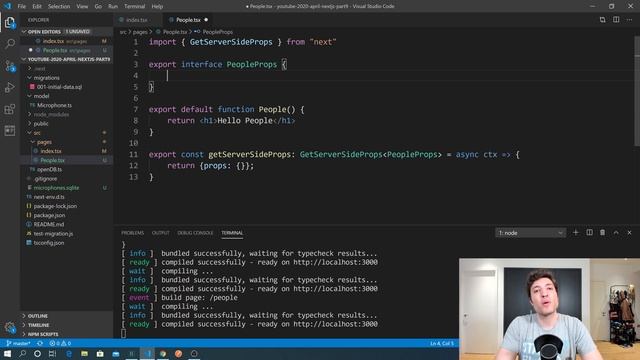Image resolution: width=640 pixels, height=360 pixels.
Task: Split the terminal panel
Action: [x=589, y=233]
